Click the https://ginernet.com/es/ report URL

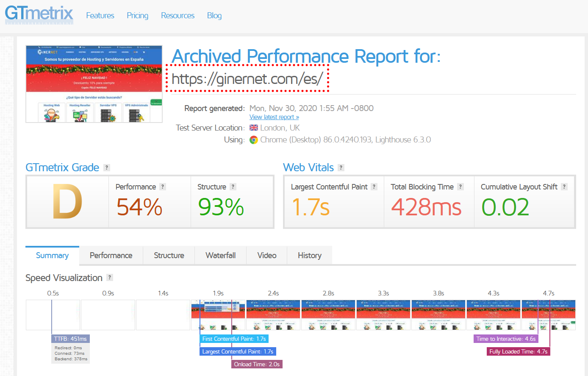tap(247, 78)
